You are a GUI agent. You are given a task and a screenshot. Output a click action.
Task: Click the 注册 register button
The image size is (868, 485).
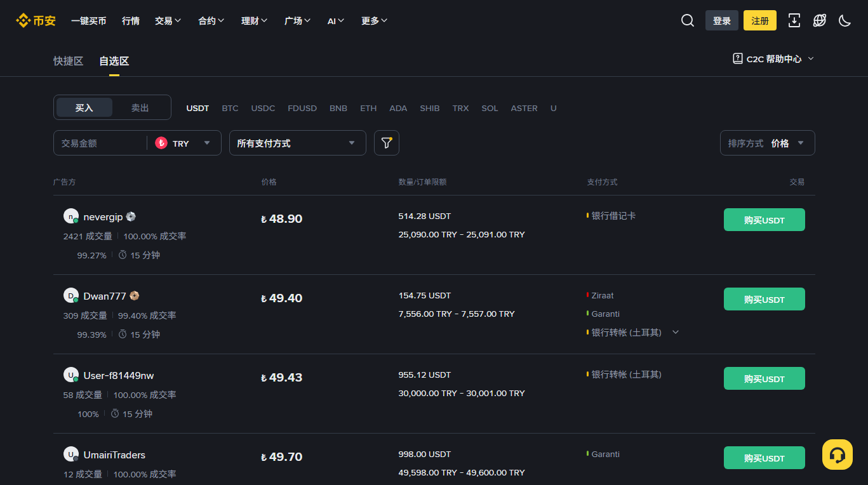tap(760, 20)
